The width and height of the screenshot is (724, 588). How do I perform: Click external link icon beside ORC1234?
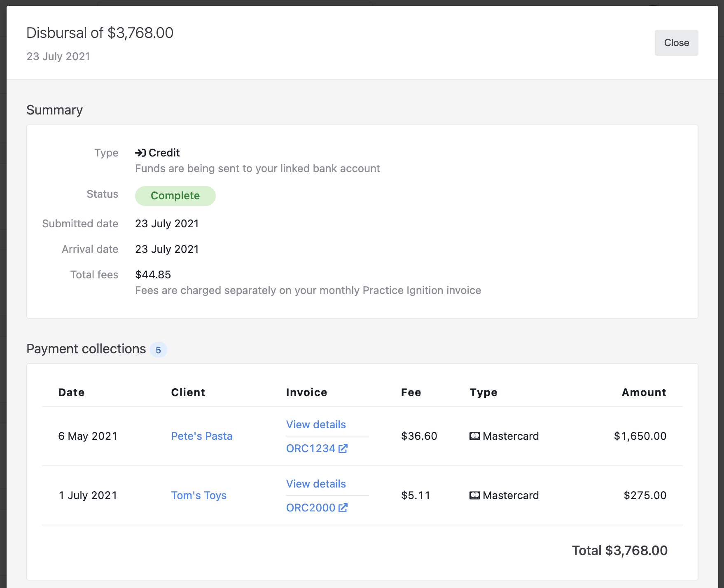tap(343, 448)
